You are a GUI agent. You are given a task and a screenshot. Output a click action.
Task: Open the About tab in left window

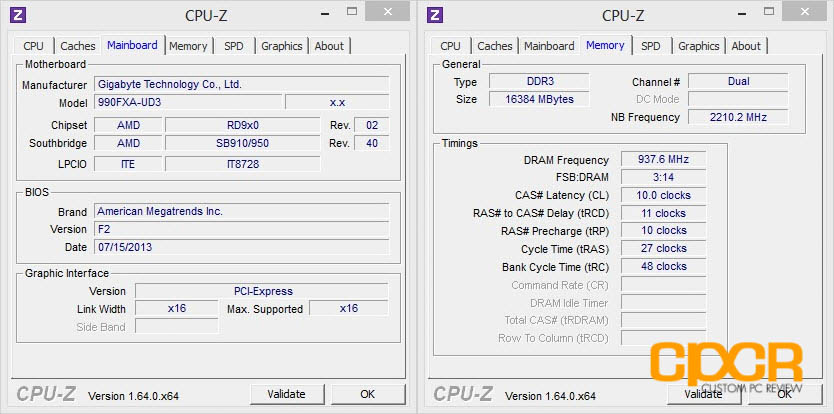(x=329, y=46)
